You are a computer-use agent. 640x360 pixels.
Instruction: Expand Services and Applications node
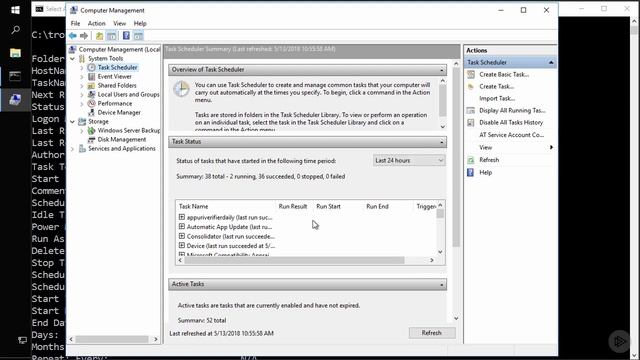pyautogui.click(x=73, y=149)
